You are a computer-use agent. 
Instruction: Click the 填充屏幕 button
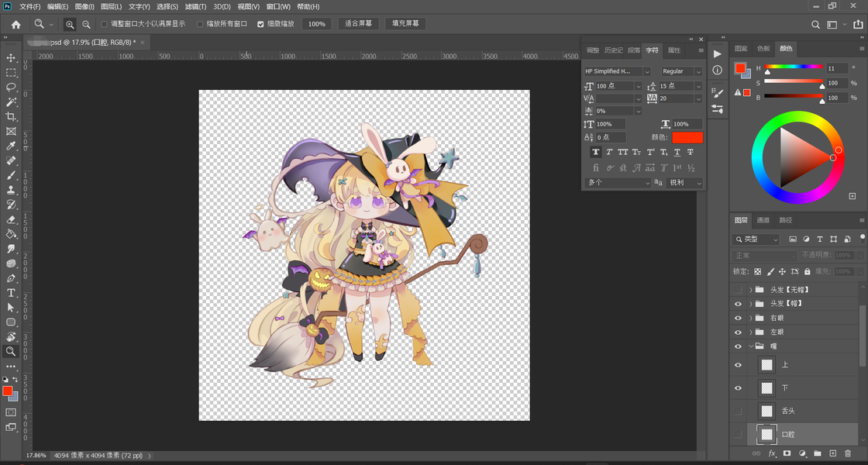tap(405, 24)
